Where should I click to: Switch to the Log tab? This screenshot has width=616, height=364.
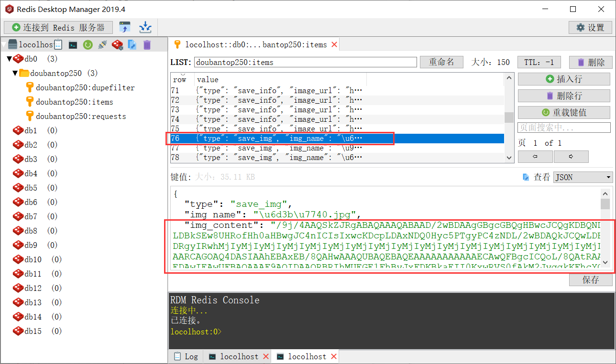[186, 356]
